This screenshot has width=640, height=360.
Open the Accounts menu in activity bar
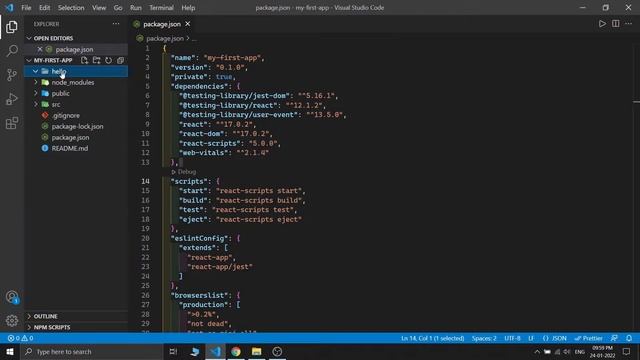click(12, 297)
